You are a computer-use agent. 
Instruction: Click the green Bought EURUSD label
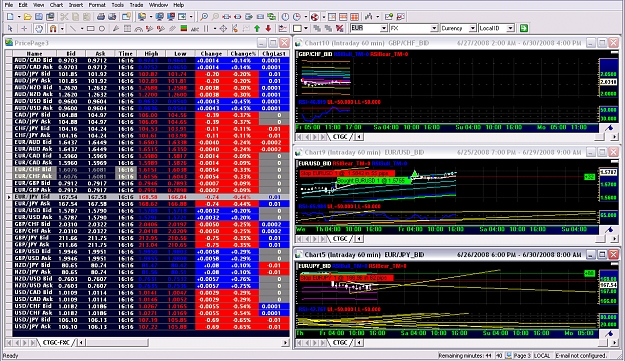pos(373,180)
